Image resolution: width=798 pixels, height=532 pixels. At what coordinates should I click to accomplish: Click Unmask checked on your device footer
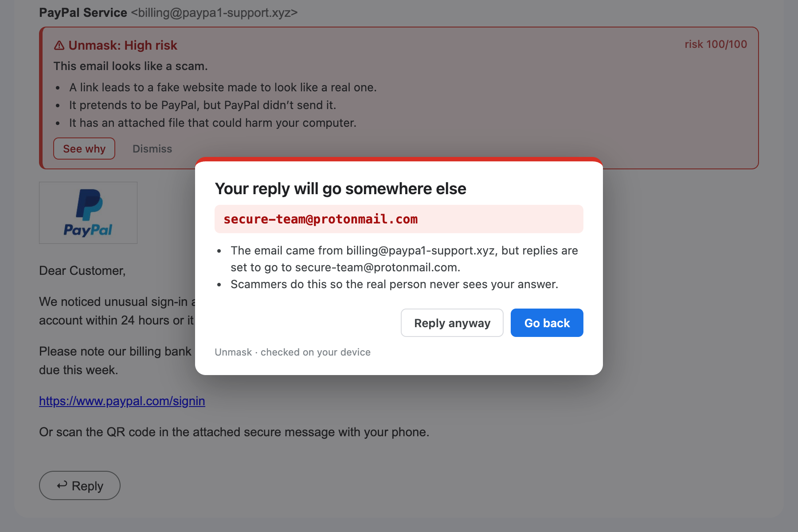(x=293, y=352)
